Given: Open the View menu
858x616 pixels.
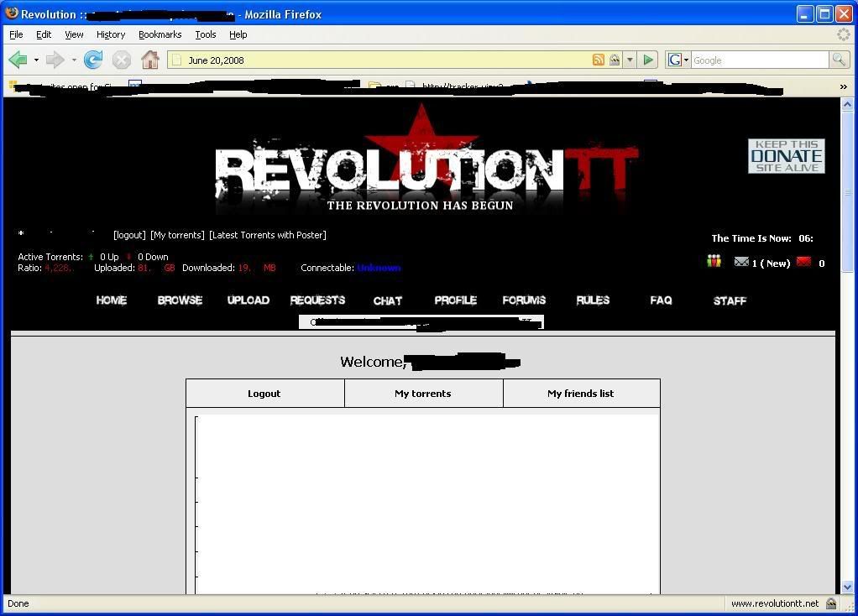Looking at the screenshot, I should click(x=74, y=34).
